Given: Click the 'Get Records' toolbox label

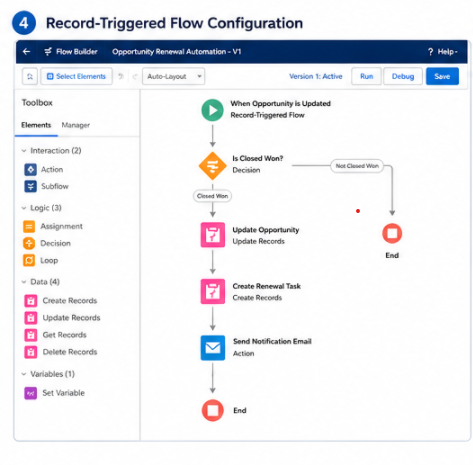Looking at the screenshot, I should (64, 335).
